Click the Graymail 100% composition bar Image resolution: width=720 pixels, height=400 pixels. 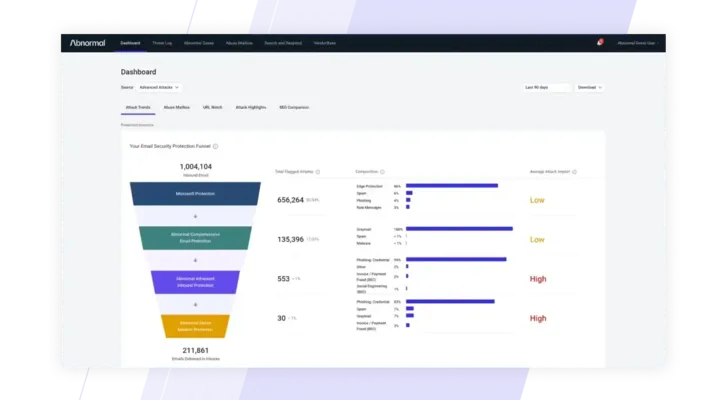click(459, 229)
